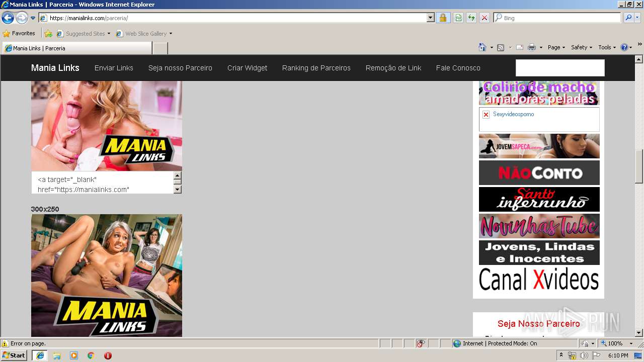Open the Favorites center
The width and height of the screenshot is (644, 362).
click(19, 34)
